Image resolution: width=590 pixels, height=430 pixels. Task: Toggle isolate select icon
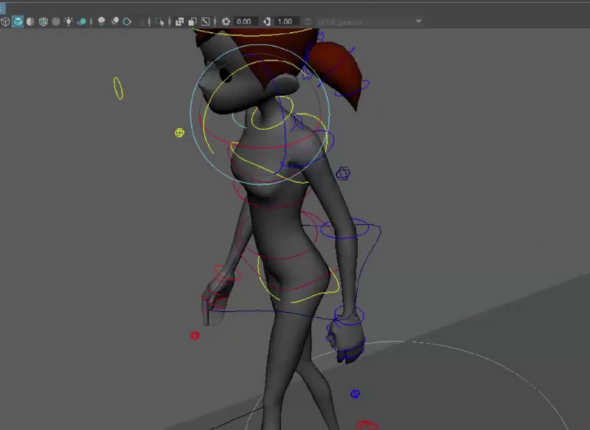160,21
